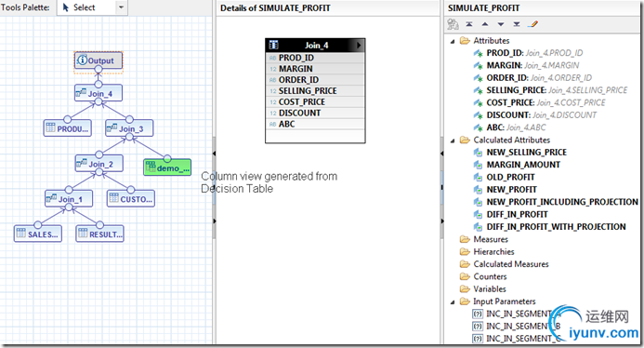Click the pencil edit icon in the toolbar
644x348 pixels.
click(533, 24)
